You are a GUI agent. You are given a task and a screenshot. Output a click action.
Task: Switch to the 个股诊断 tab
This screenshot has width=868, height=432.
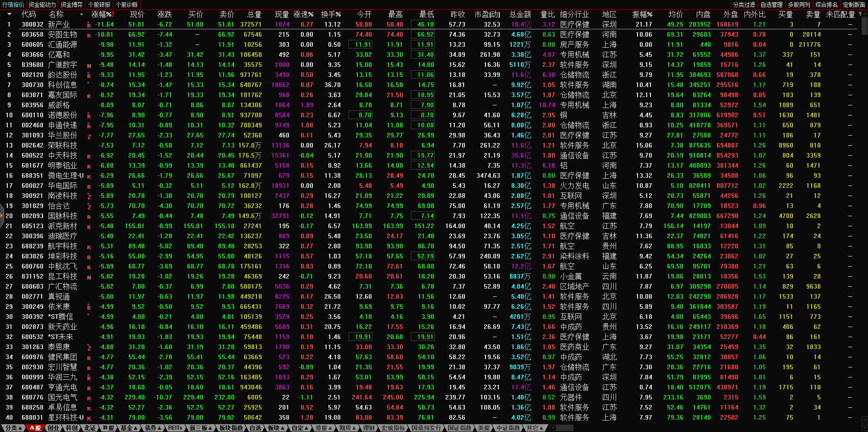[126, 5]
